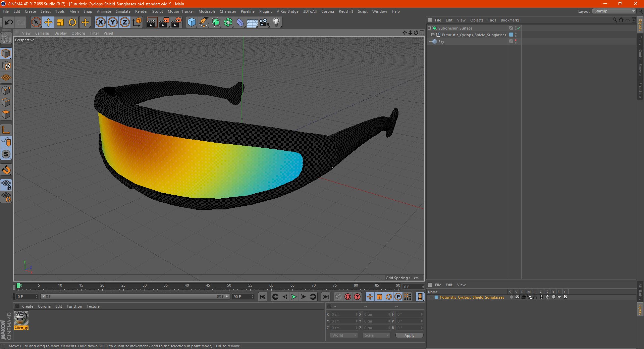Select the Scale tool
Viewport: 644px width, 349px height.
(x=60, y=22)
